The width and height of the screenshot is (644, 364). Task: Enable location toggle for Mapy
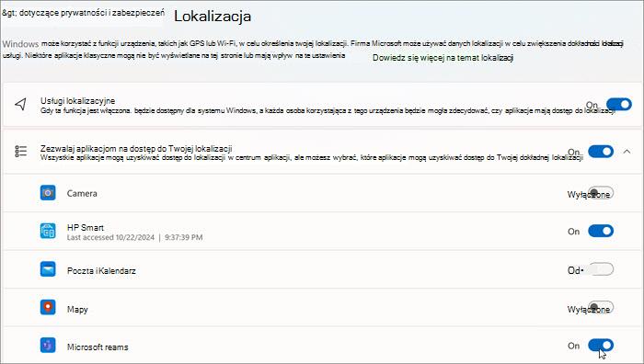pos(601,307)
